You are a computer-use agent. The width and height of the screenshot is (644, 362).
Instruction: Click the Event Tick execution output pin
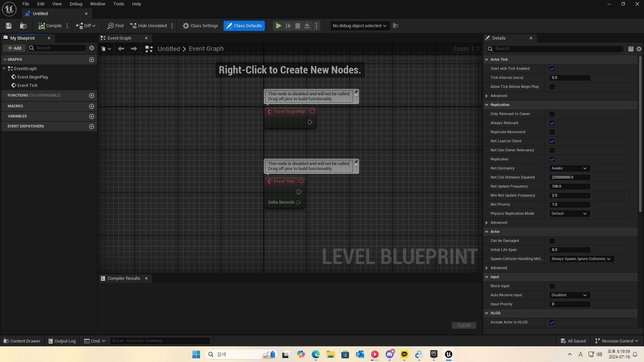(x=299, y=192)
